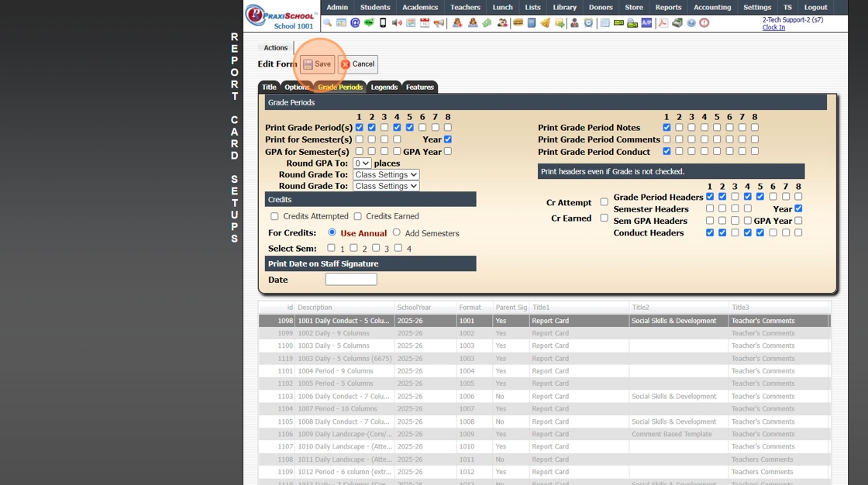868x485 pixels.
Task: Open the PDF document icon
Action: click(663, 22)
